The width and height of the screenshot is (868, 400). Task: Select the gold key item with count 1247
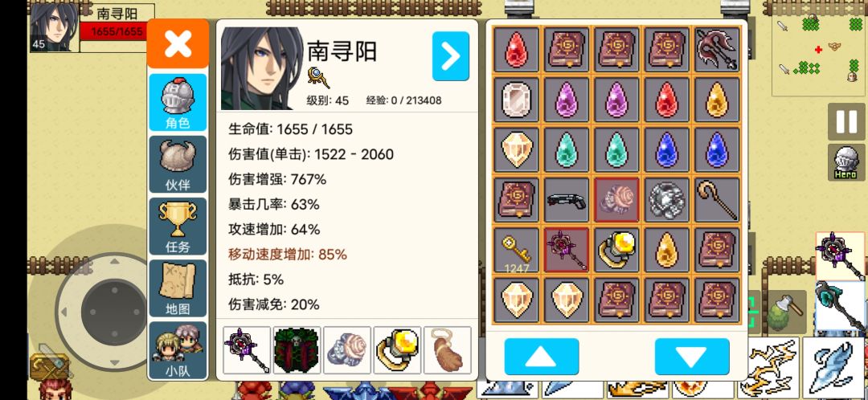pos(516,250)
